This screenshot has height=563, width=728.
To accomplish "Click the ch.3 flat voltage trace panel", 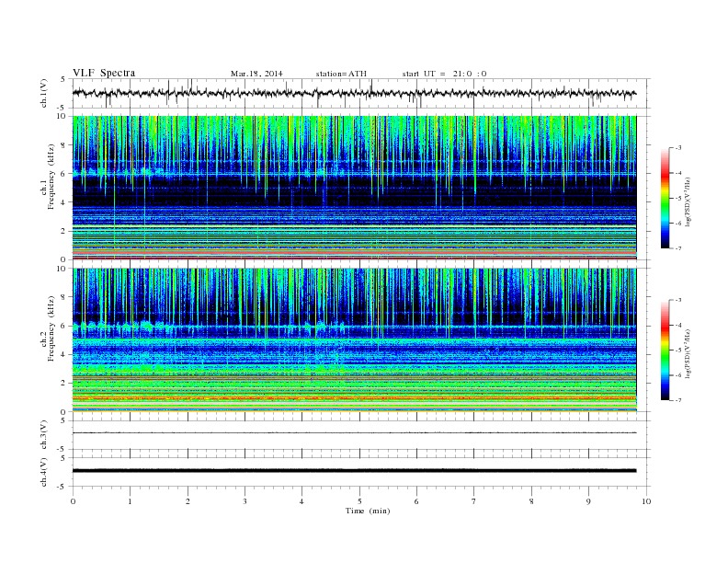I will pos(360,435).
